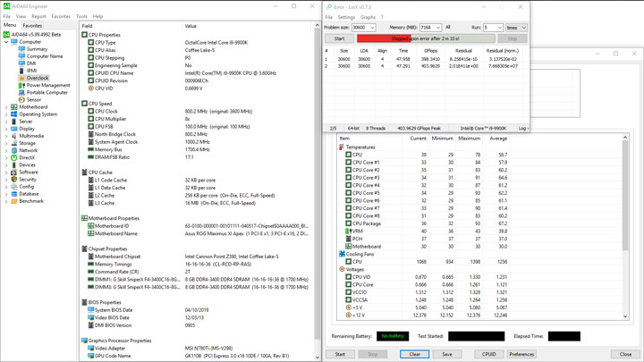Screen dimensions: 644x362
Task: Select the Network category icon
Action: tap(14, 150)
